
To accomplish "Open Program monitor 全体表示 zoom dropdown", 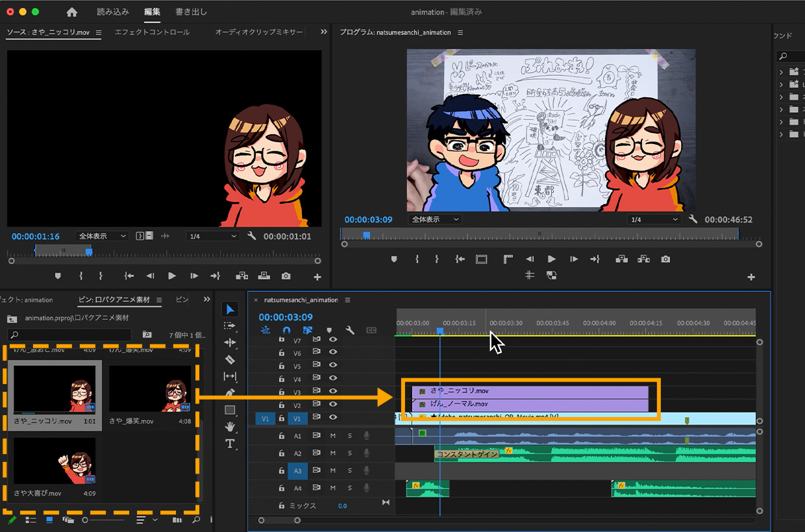I will [435, 219].
